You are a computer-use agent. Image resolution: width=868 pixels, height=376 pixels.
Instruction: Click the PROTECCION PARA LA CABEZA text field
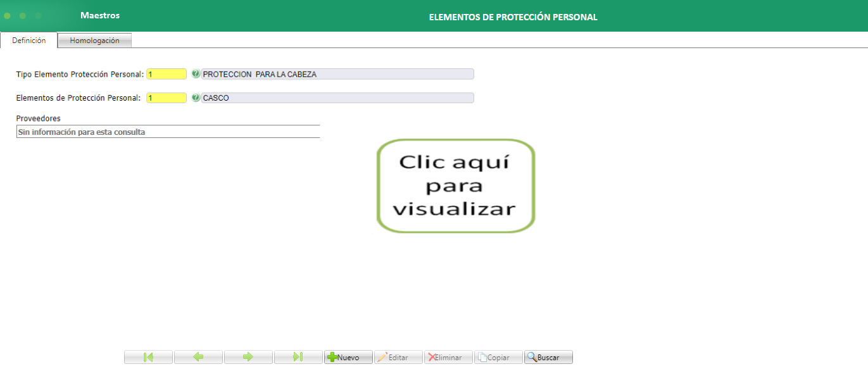[336, 74]
